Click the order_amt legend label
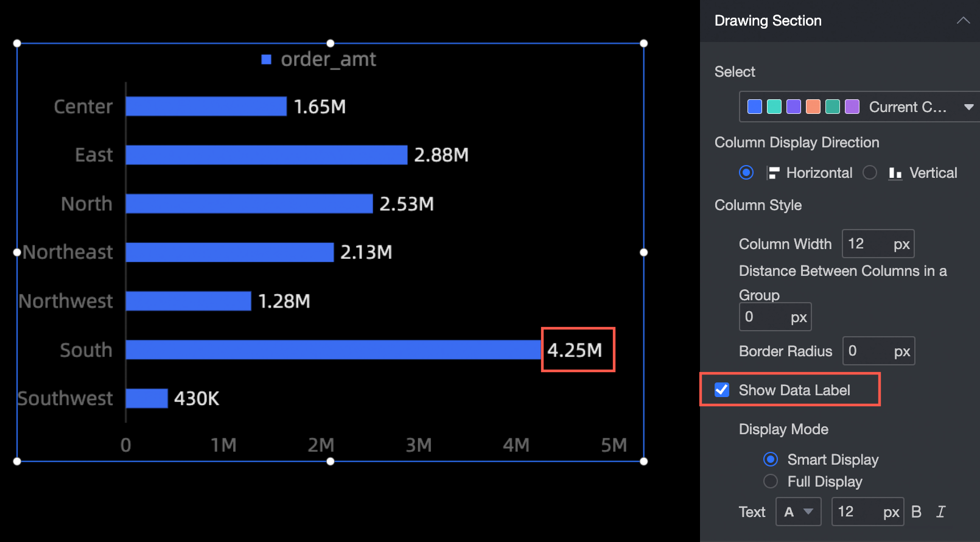This screenshot has width=980, height=542. point(329,59)
